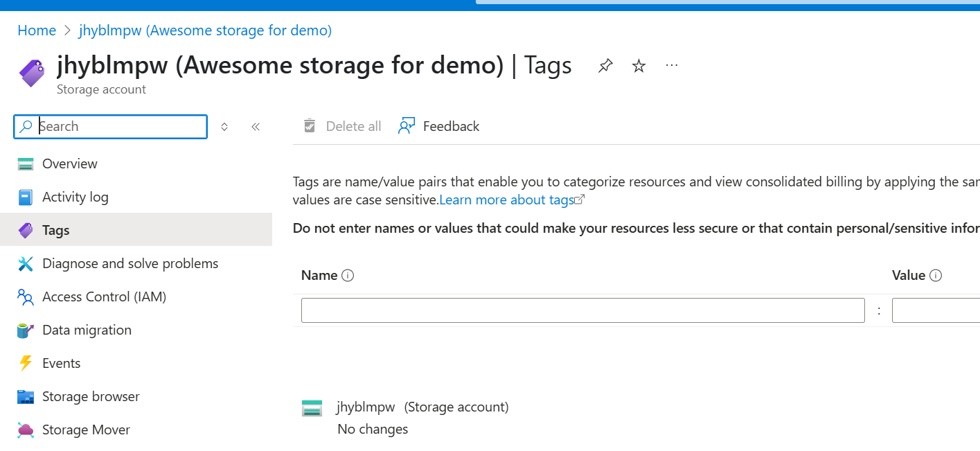Image resolution: width=980 pixels, height=451 pixels.
Task: Click the Activity log icon
Action: 26,197
